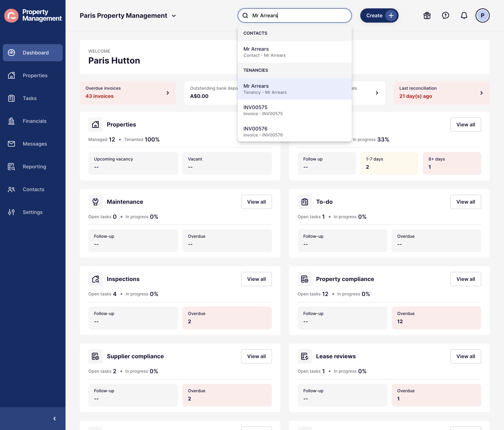Click the Inspections Overdue 2 tile

click(227, 318)
